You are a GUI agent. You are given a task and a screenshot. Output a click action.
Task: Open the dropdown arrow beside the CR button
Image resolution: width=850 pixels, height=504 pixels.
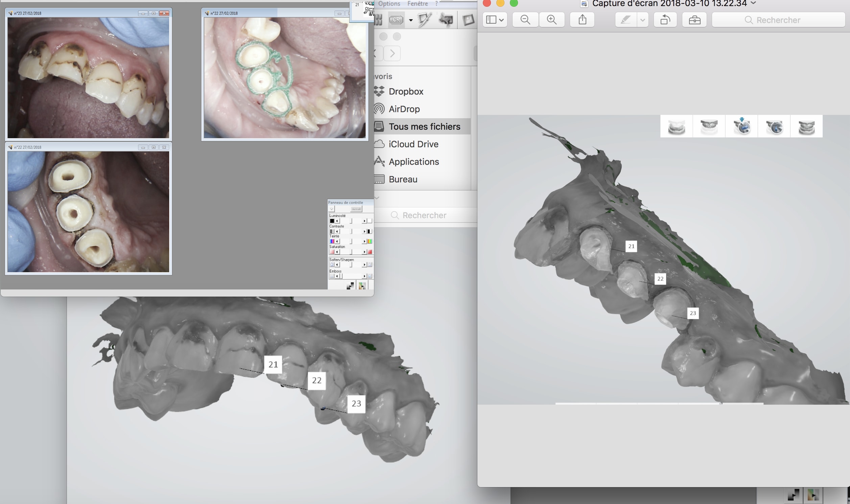(410, 20)
